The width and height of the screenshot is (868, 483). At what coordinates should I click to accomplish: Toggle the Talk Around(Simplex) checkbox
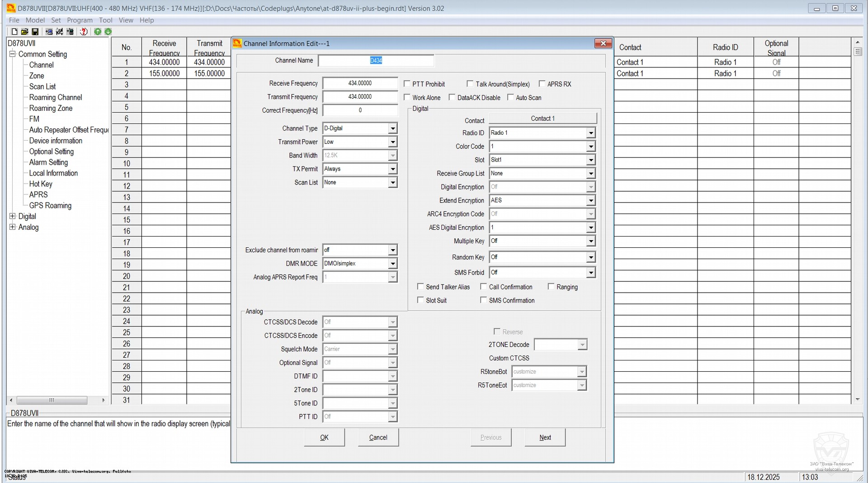pyautogui.click(x=470, y=84)
